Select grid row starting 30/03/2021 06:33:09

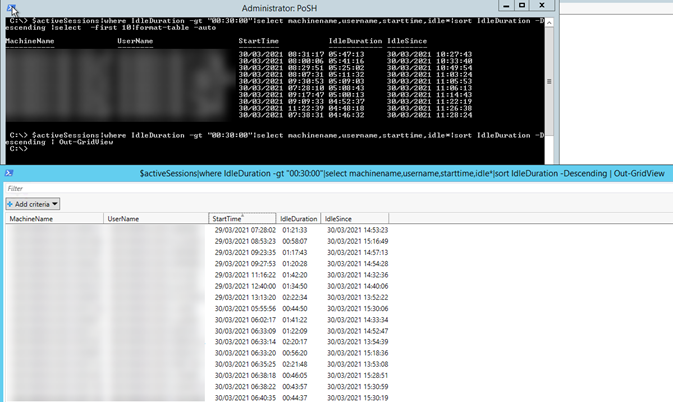coord(197,331)
